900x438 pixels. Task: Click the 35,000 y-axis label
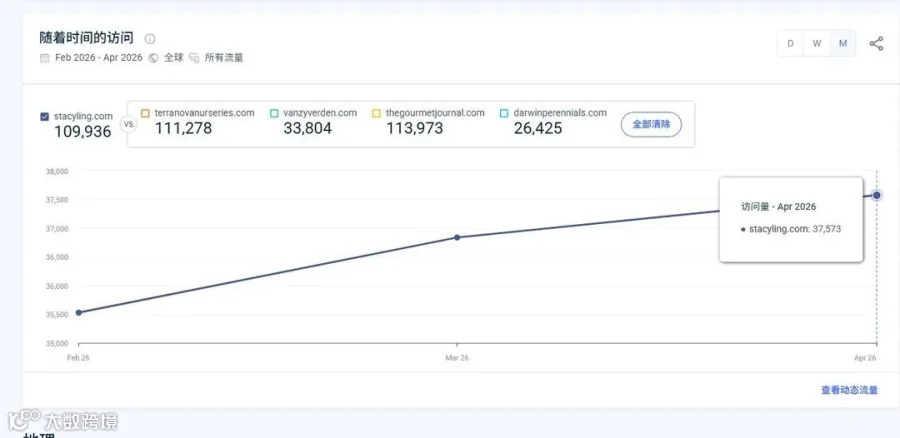(x=57, y=343)
